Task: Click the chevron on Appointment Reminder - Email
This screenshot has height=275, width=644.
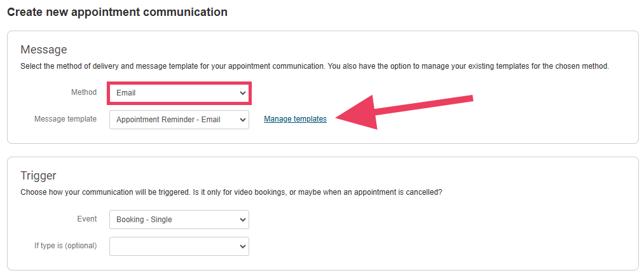Action: [242, 120]
